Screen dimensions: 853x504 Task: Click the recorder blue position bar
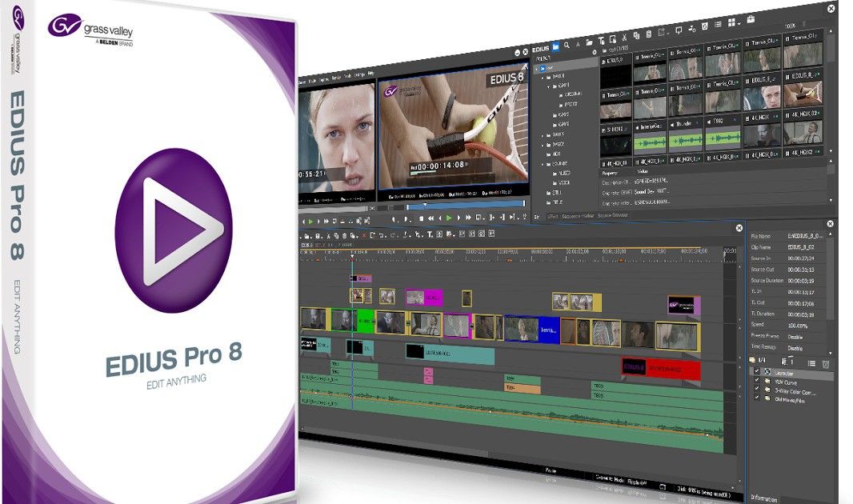tap(466, 205)
